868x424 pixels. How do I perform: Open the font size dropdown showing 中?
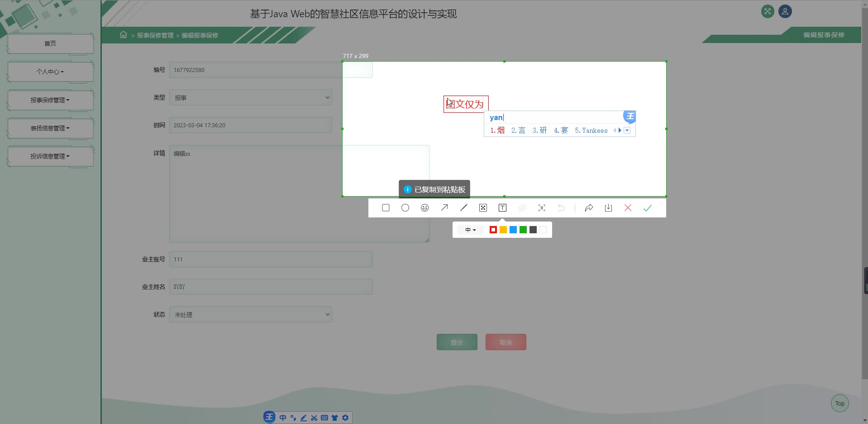coord(471,230)
